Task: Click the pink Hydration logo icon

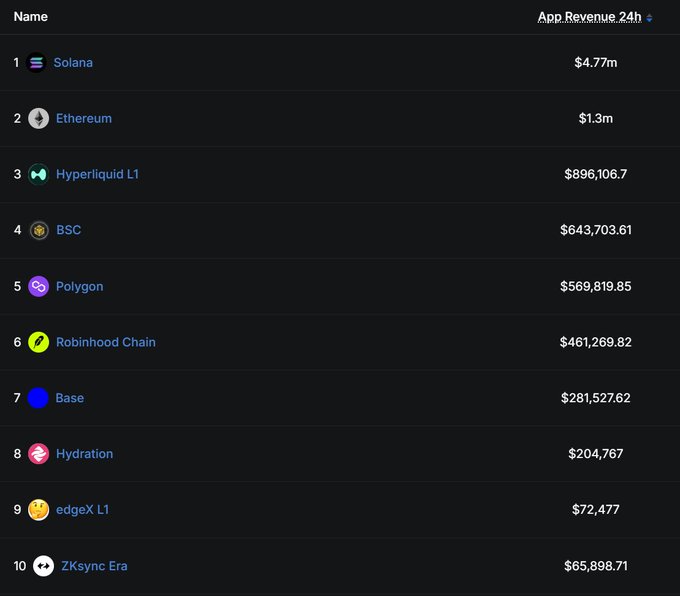Action: coord(39,454)
